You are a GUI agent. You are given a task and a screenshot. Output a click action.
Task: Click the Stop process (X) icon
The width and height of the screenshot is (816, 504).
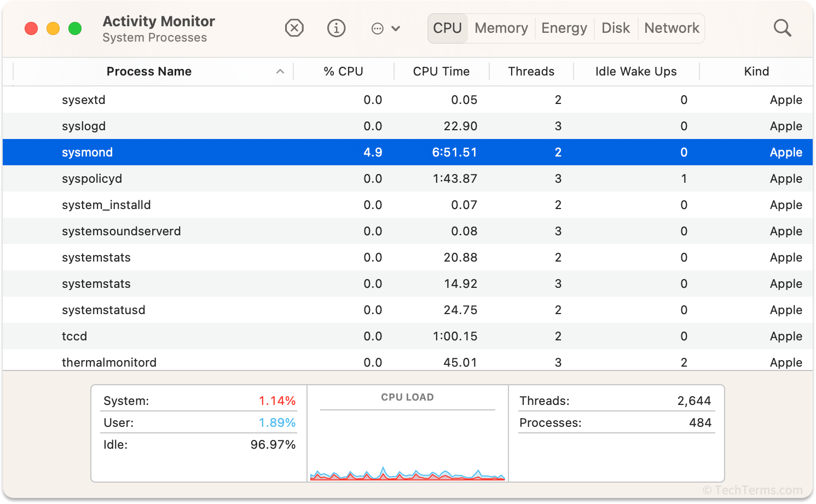294,28
